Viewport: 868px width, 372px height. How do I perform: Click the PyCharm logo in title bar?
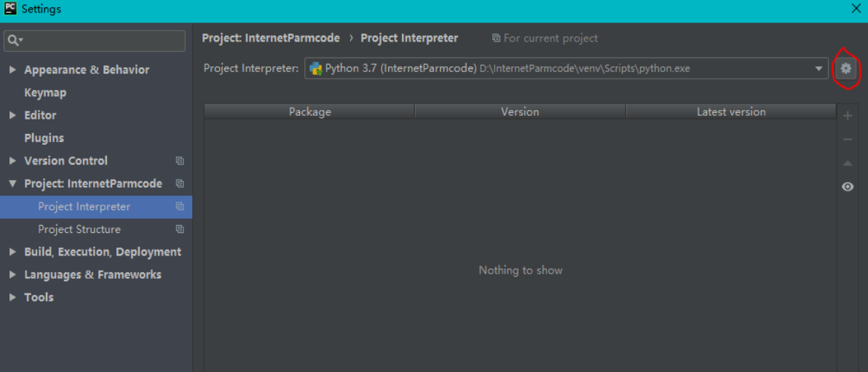pos(10,9)
